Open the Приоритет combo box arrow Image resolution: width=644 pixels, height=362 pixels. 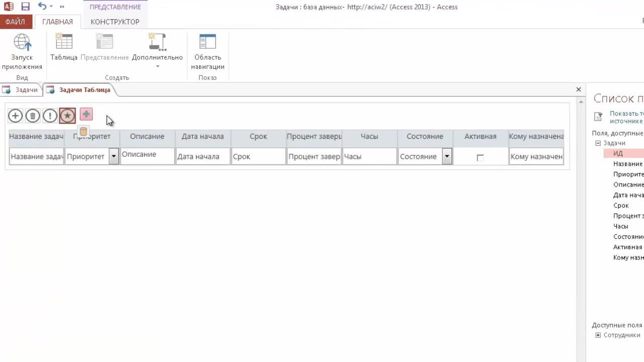point(114,156)
